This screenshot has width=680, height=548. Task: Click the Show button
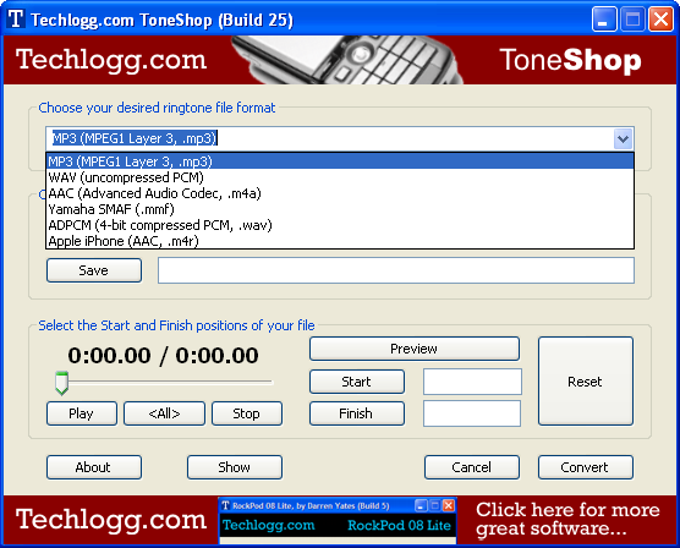coord(235,467)
